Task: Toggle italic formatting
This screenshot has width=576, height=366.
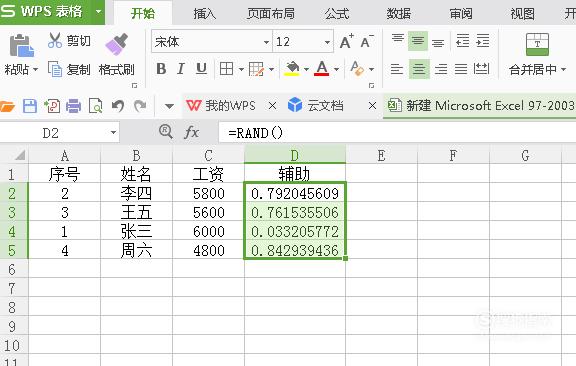Action: click(x=181, y=69)
